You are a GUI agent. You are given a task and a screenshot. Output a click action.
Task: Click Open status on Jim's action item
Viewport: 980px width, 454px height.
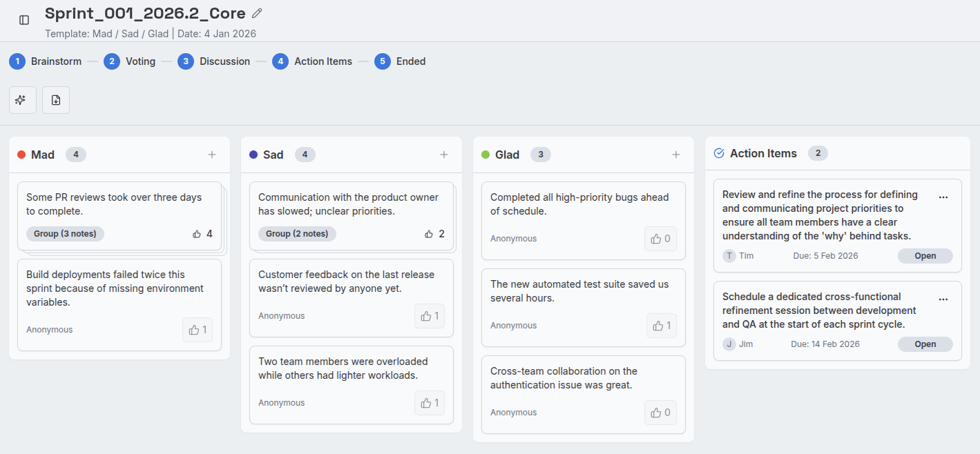925,344
